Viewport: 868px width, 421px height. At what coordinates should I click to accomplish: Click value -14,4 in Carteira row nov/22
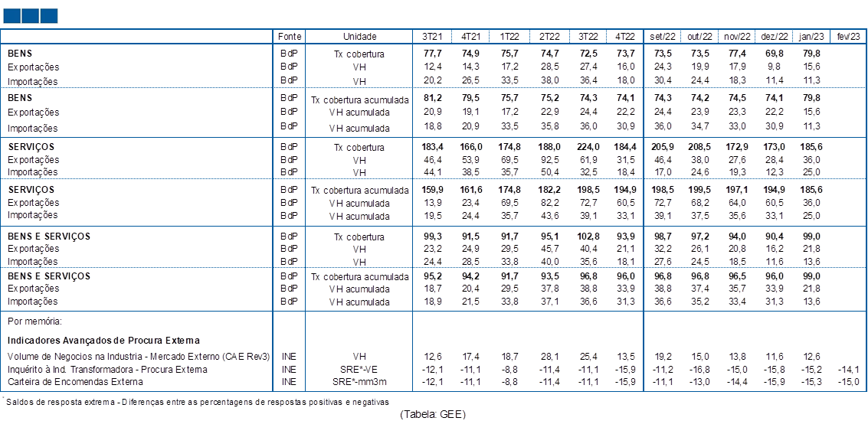[x=737, y=381]
